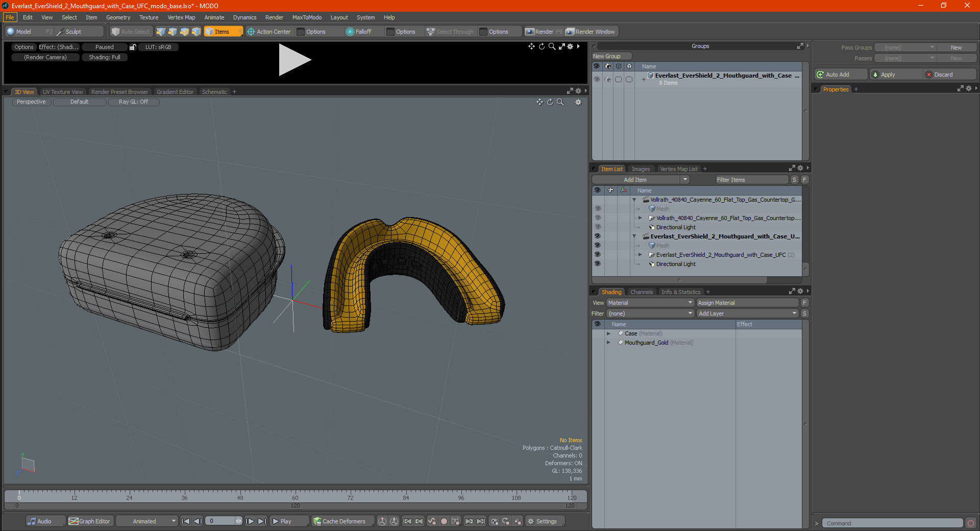Expand the Case material

pyautogui.click(x=608, y=333)
